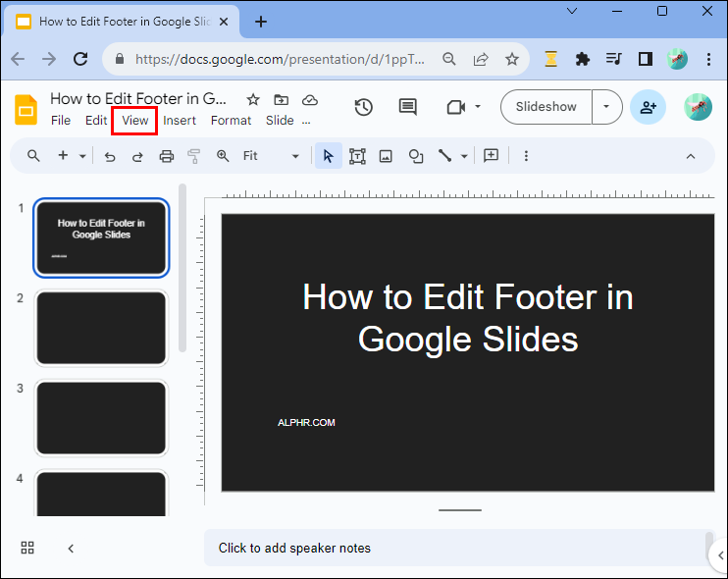This screenshot has width=728, height=579.
Task: Star this presentation
Action: coord(253,99)
